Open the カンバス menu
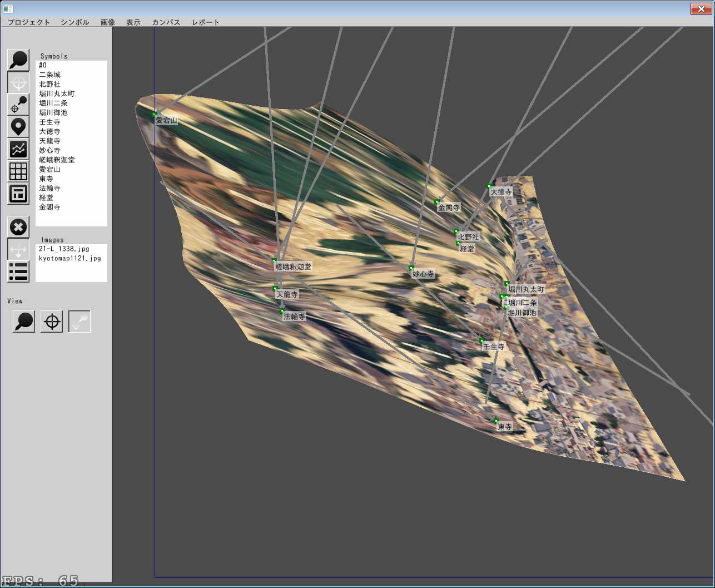This screenshot has width=715, height=588. [x=166, y=22]
